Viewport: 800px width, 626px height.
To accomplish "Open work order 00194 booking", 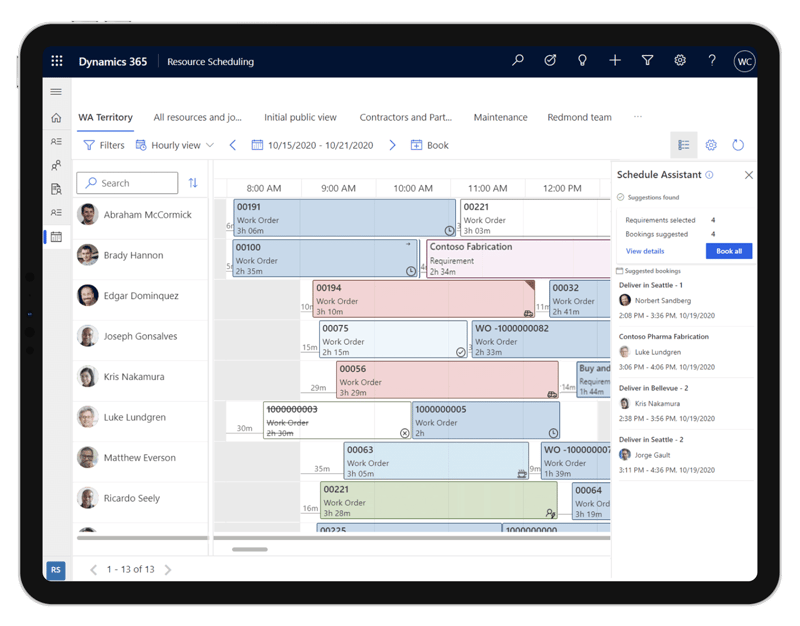I will (x=423, y=299).
